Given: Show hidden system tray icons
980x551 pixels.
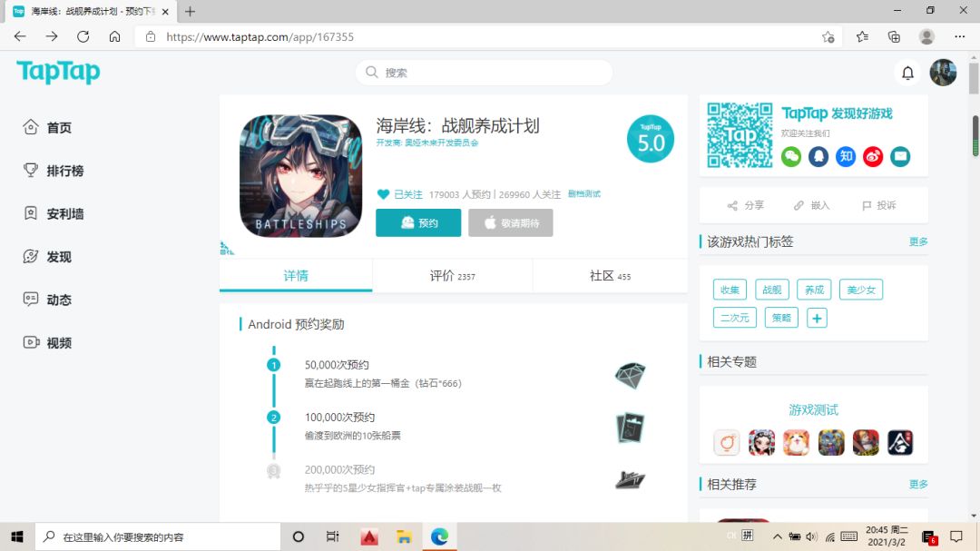Looking at the screenshot, I should pos(777,536).
